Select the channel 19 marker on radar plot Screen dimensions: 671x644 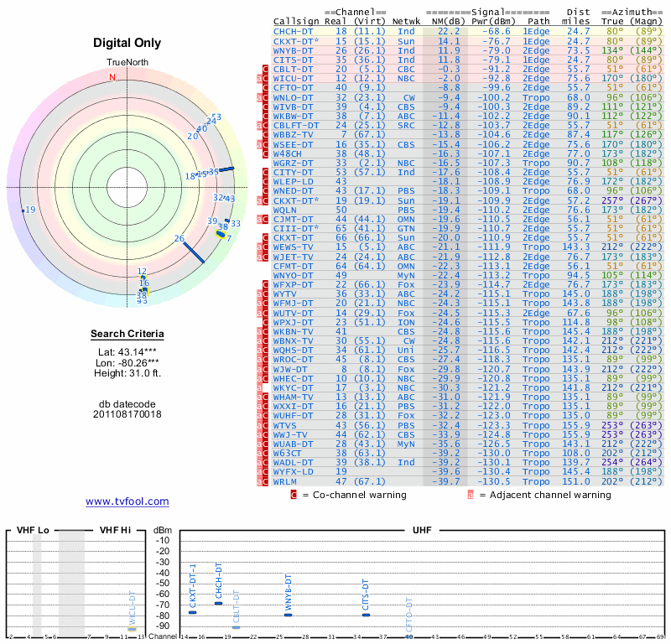click(x=23, y=210)
